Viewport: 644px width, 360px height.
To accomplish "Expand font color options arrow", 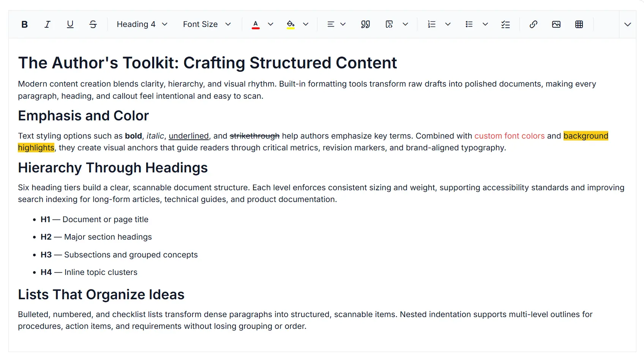I will point(271,24).
